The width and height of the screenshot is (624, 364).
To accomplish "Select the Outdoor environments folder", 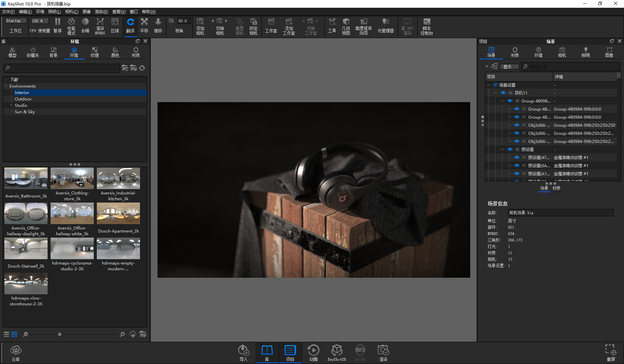I will [23, 99].
